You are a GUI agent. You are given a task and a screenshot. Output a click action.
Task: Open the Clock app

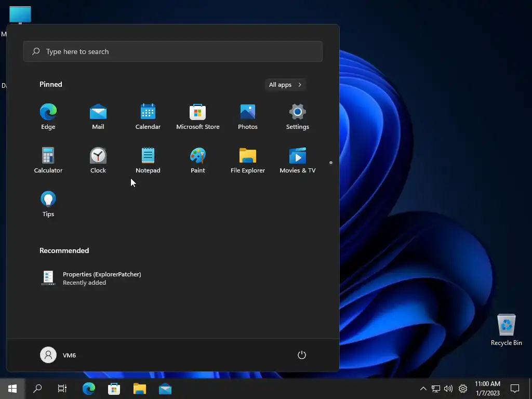(98, 161)
